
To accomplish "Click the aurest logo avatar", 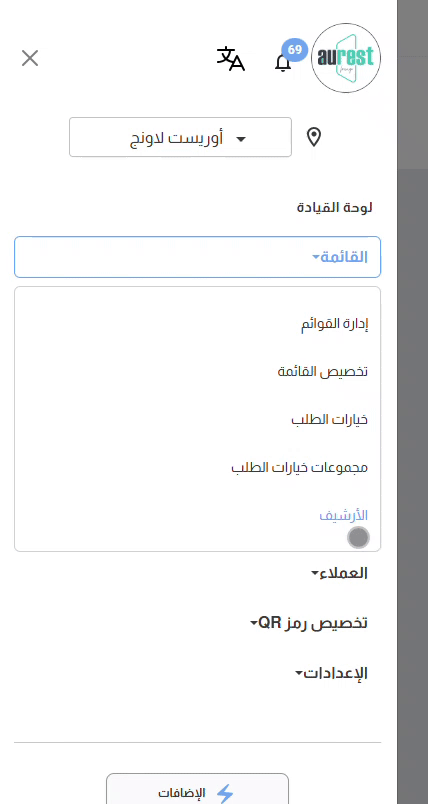I will coord(346,58).
